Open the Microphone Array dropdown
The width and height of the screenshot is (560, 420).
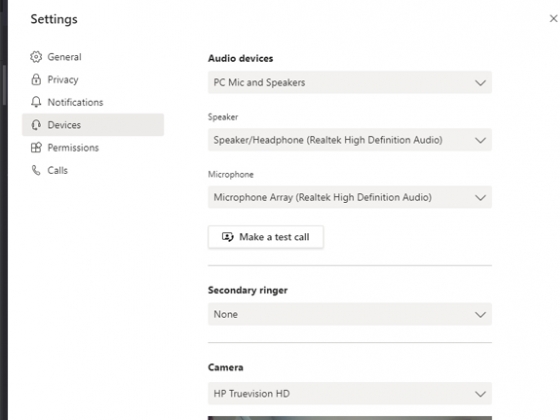pos(350,197)
